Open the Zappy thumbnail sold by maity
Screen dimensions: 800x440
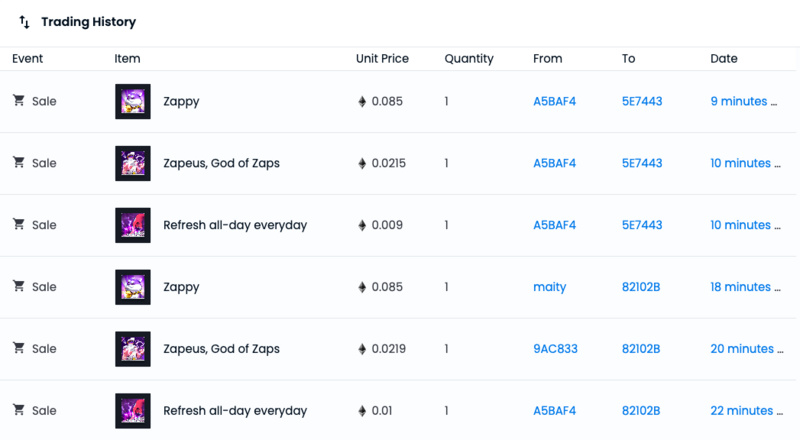point(133,287)
